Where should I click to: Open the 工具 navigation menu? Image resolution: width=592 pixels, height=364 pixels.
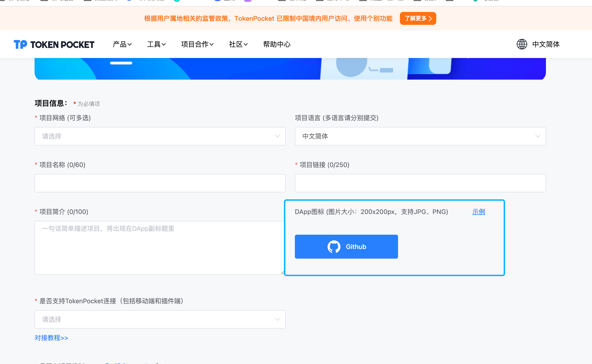click(x=156, y=44)
